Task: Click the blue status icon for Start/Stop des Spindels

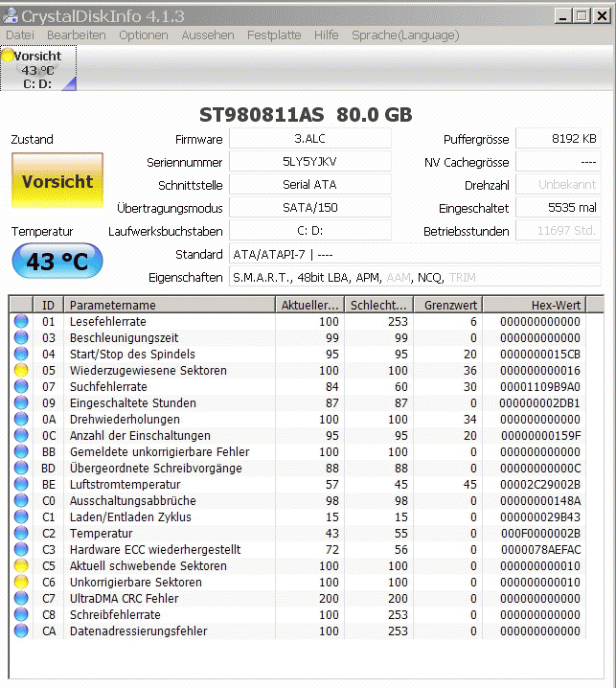Action: coord(21,355)
